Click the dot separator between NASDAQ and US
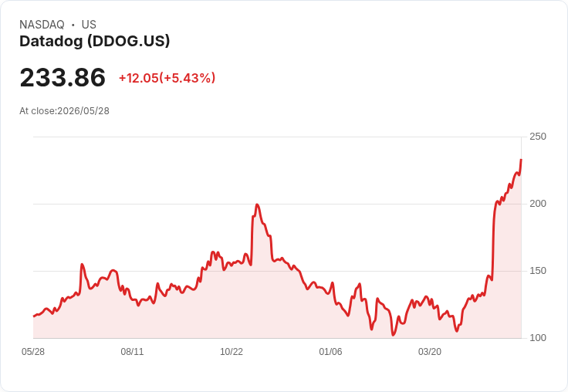Viewport: 568px width, 392px height. 73,25
